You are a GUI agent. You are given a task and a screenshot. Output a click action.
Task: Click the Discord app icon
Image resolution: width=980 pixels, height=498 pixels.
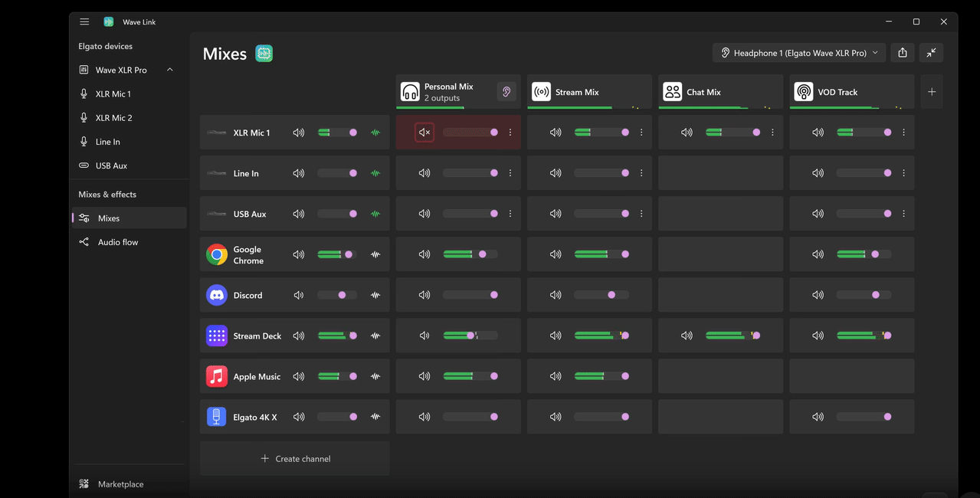click(217, 295)
